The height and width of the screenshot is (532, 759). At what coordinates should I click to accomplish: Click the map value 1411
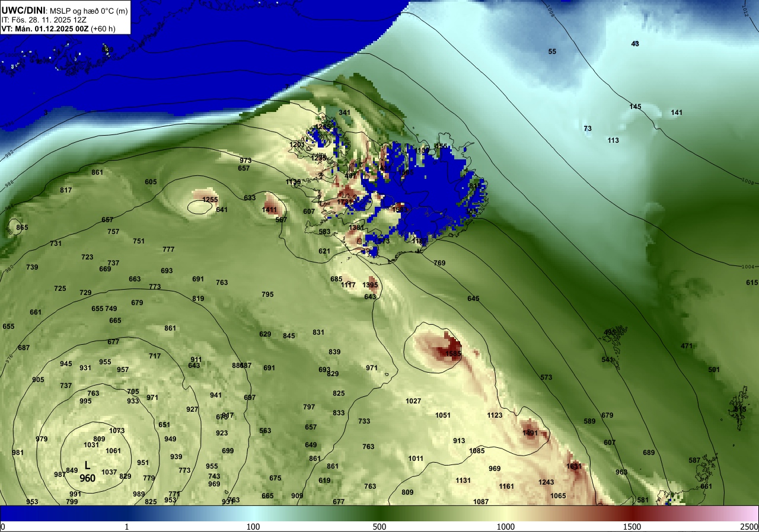pos(270,210)
